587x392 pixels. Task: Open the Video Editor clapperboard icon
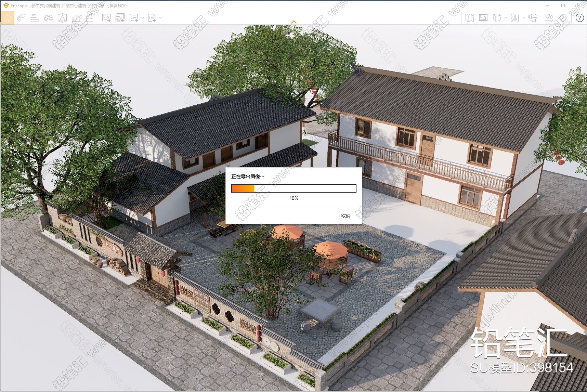(90, 18)
